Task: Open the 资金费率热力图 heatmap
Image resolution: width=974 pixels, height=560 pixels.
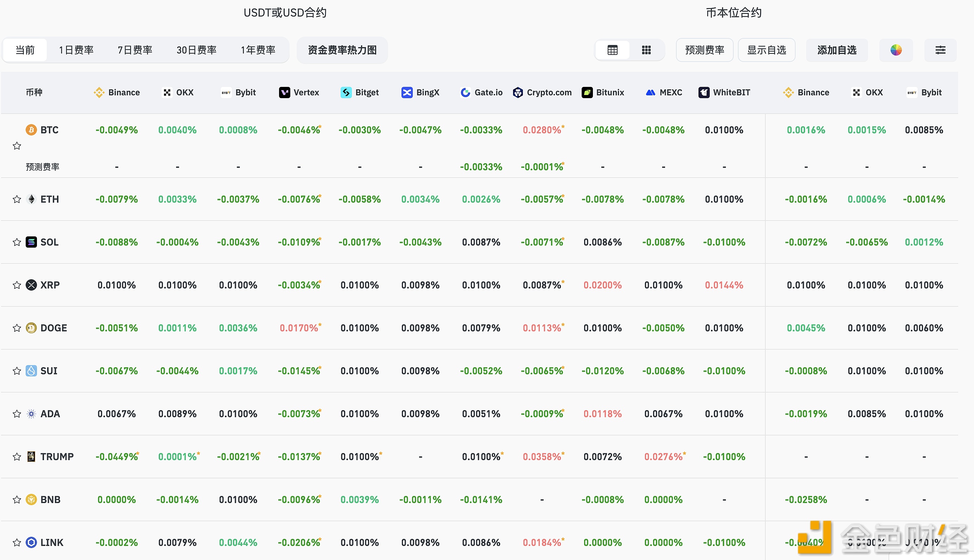Action: point(342,50)
